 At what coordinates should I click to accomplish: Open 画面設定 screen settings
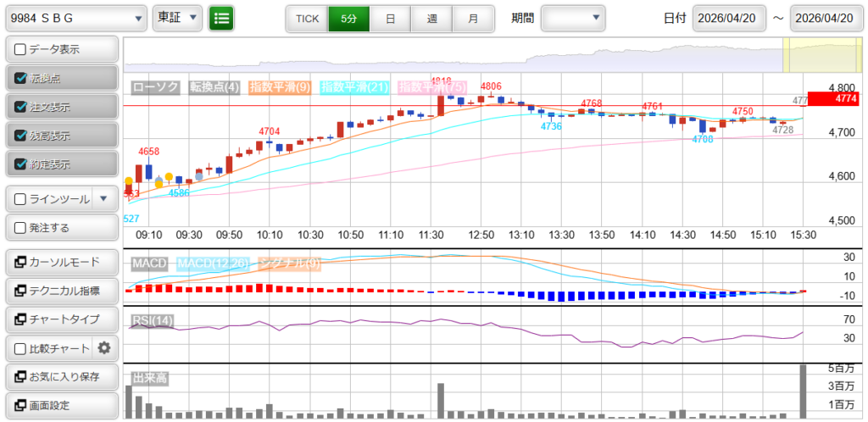point(62,405)
